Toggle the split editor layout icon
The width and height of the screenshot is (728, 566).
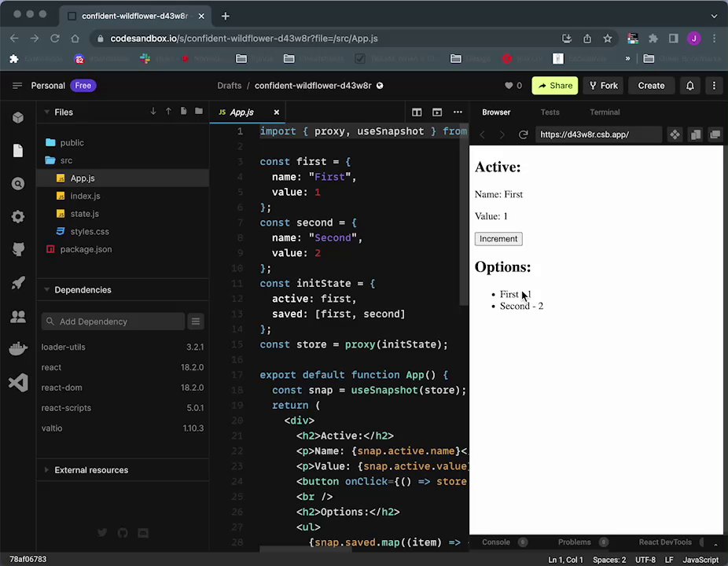click(x=417, y=112)
